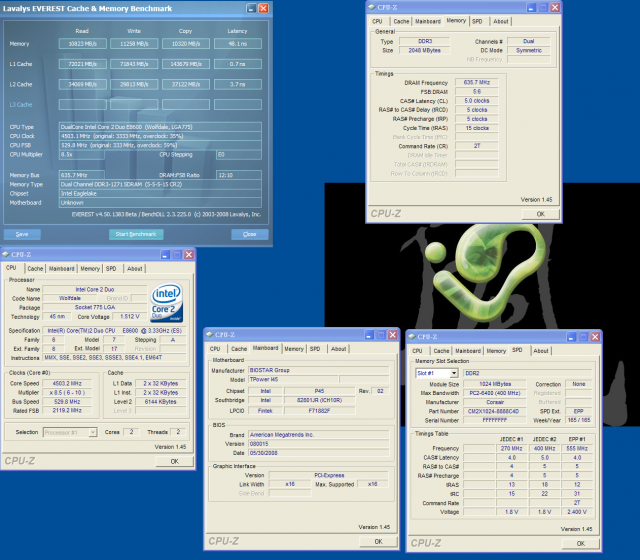
Task: Open About tab in CPU-Z CPU window
Action: click(x=135, y=269)
